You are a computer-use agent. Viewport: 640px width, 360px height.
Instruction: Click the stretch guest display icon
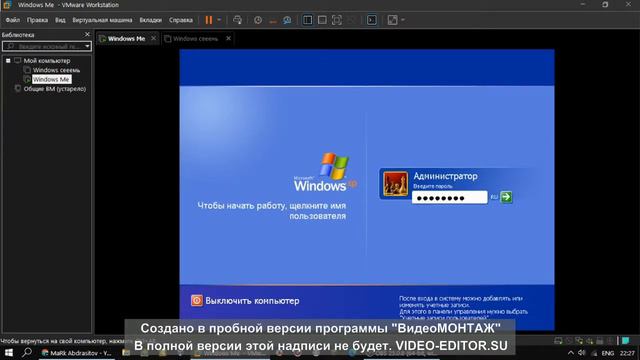tap(392, 20)
